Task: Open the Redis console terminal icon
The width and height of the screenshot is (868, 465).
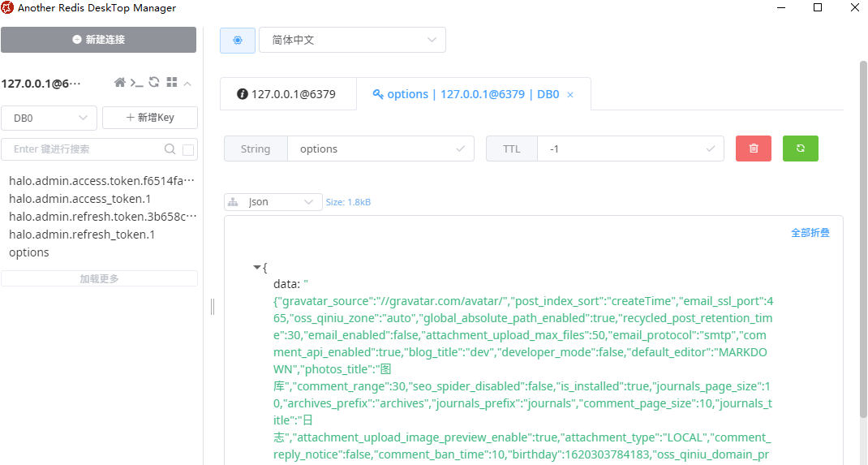Action: [x=137, y=83]
